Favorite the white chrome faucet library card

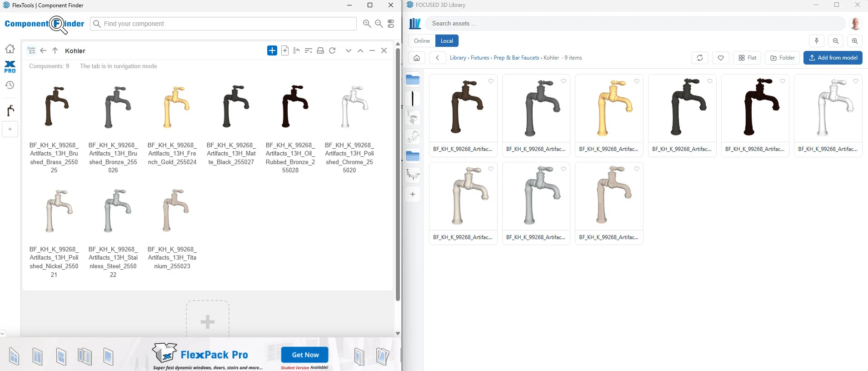(856, 81)
